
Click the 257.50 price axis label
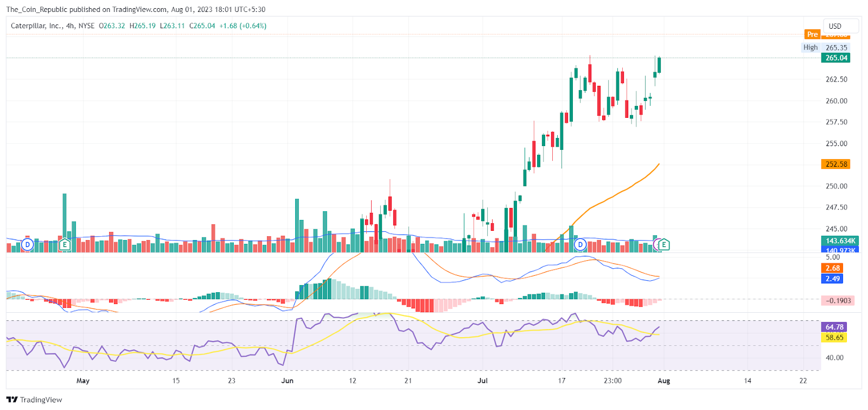[x=836, y=122]
